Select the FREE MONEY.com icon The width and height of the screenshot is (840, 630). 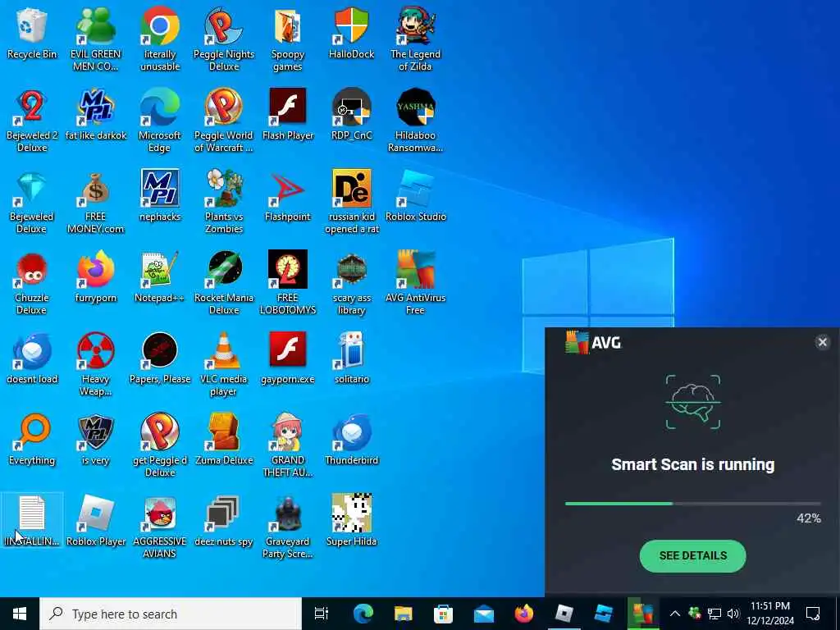tap(95, 200)
